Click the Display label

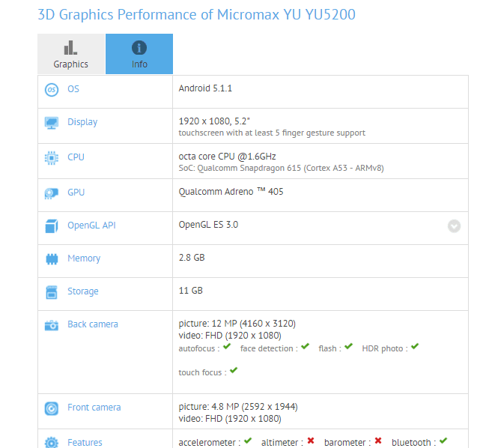tap(82, 122)
